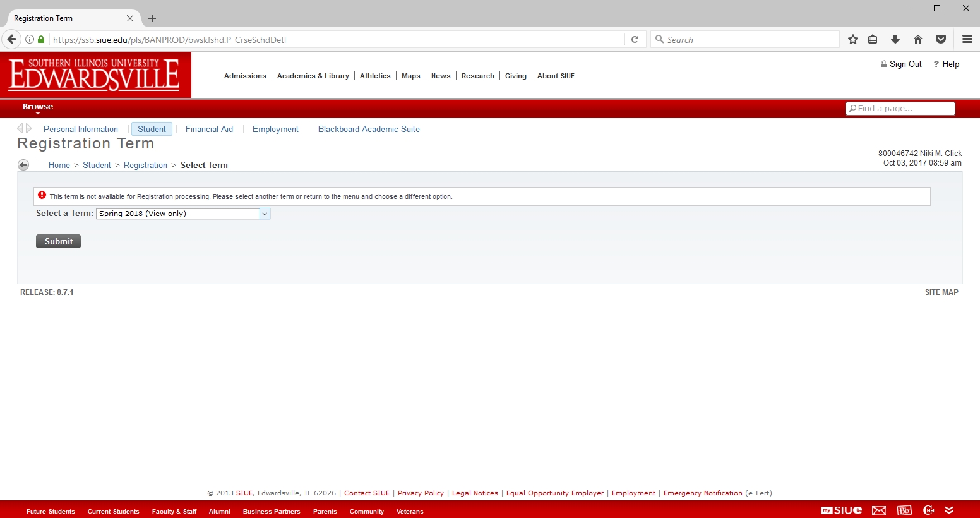Reload the current page

635,40
